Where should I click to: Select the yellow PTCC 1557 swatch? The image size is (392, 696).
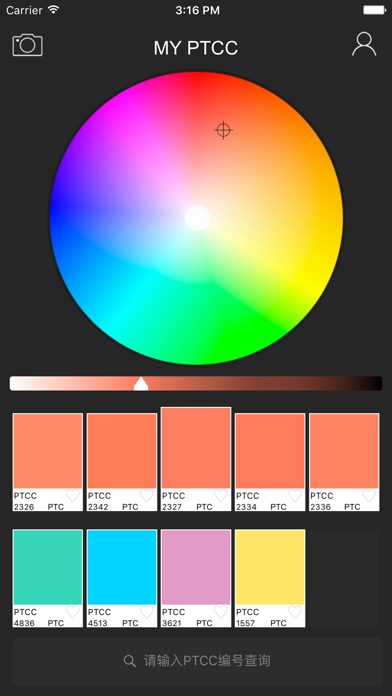[270, 567]
